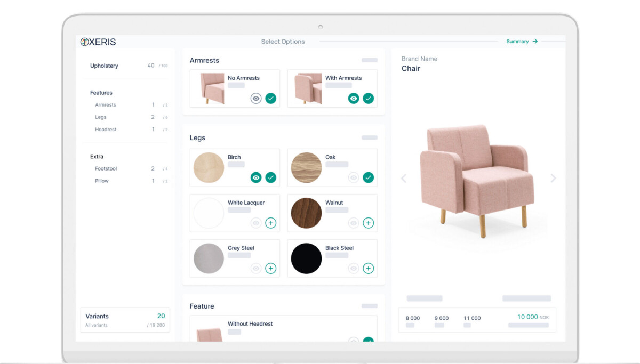Image resolution: width=640 pixels, height=364 pixels.
Task: Deselect Oak legs checkmark icon
Action: [x=369, y=177]
